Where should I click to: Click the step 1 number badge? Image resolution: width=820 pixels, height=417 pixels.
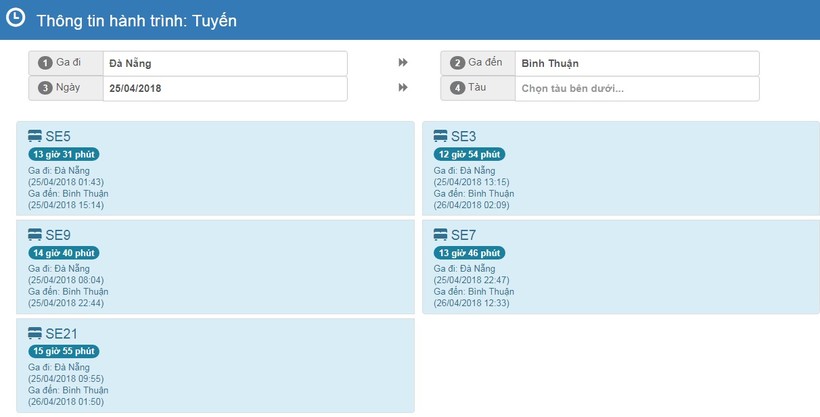coord(45,63)
